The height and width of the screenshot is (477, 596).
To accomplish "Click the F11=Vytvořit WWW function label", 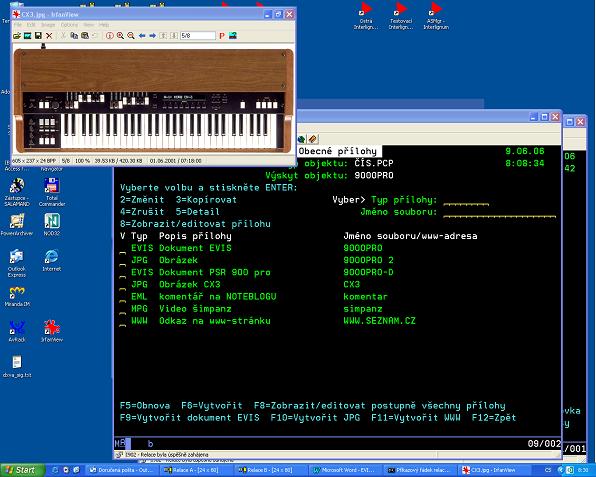I will [416, 418].
